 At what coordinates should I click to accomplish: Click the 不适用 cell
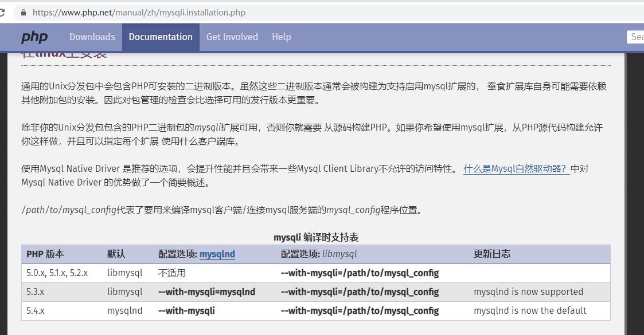[x=172, y=273]
